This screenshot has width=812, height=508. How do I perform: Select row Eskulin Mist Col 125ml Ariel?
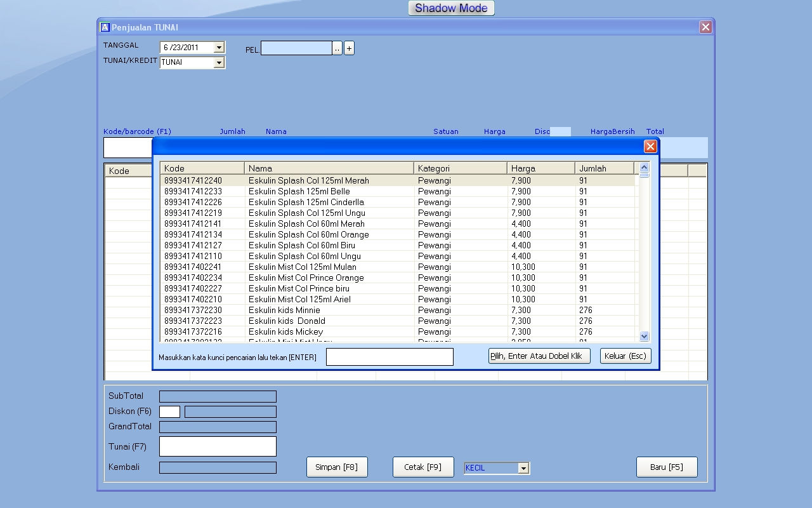[398, 299]
